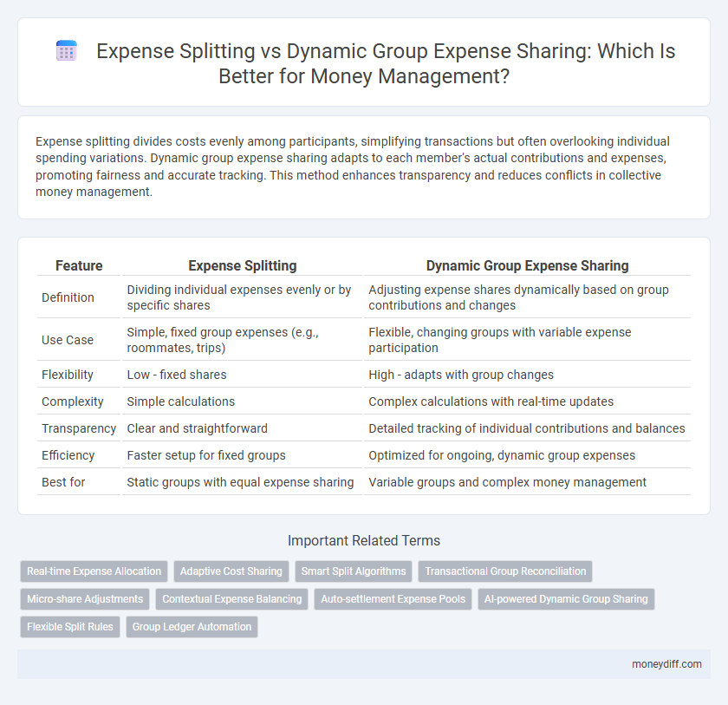Click the calendar icon beside the title
The height and width of the screenshot is (705, 728).
point(67,50)
